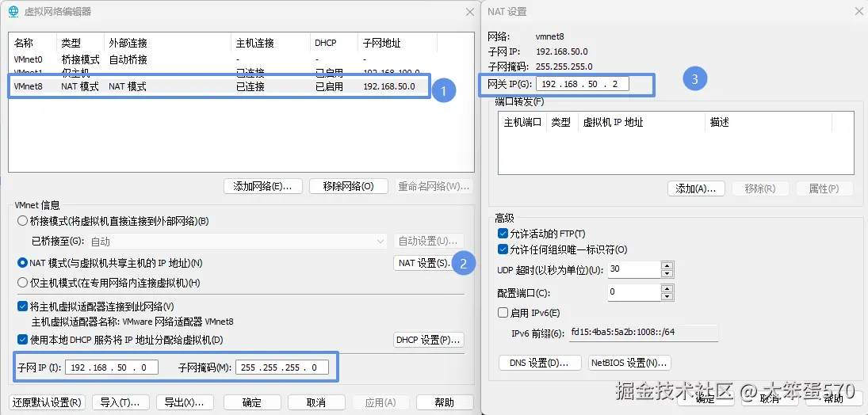The image size is (868, 415).
Task: Click the 导入(T)... button
Action: click(120, 402)
